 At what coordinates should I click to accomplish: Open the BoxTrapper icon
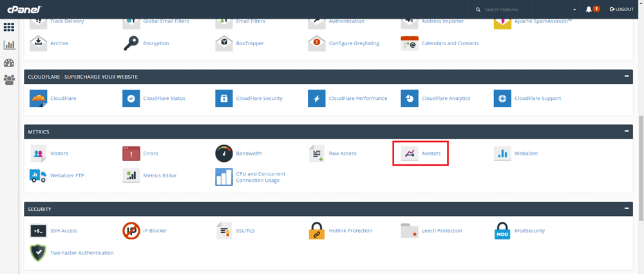point(224,43)
